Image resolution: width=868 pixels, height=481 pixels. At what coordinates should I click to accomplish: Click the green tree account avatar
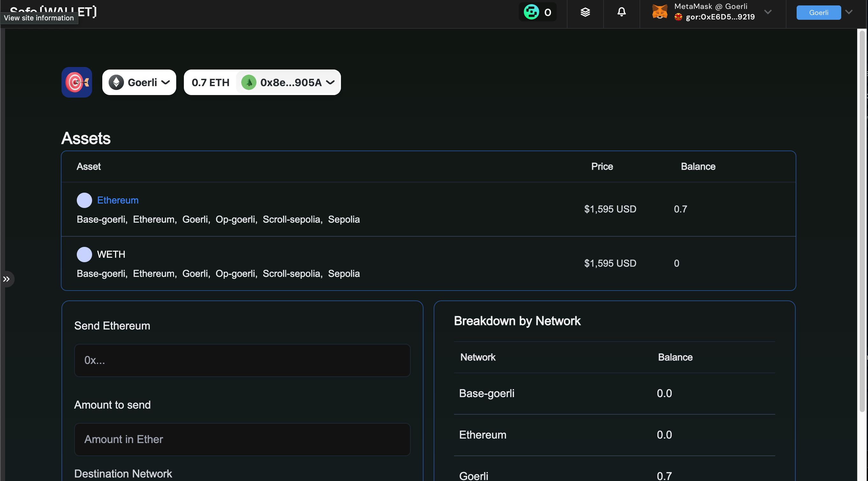[x=249, y=82]
